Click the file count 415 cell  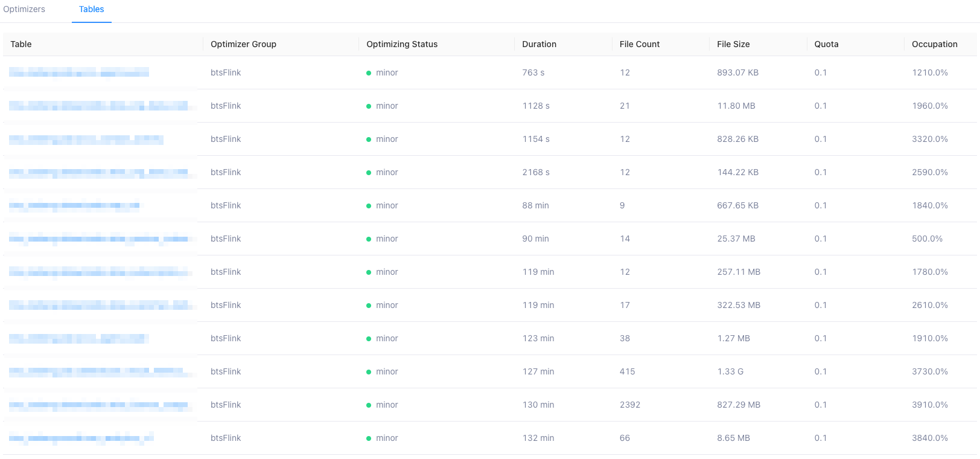pyautogui.click(x=628, y=371)
